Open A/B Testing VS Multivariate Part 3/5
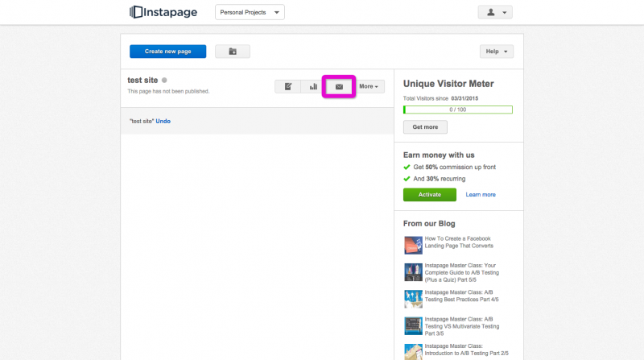 click(x=461, y=326)
